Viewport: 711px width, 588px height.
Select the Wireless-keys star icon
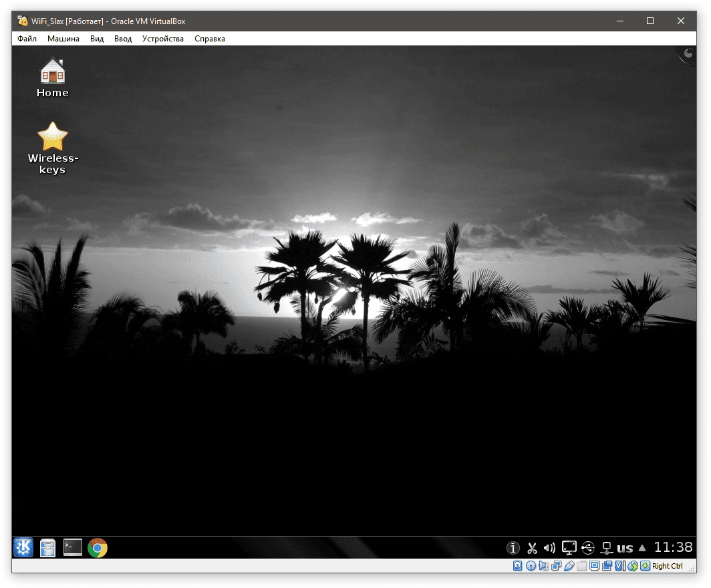pos(53,148)
